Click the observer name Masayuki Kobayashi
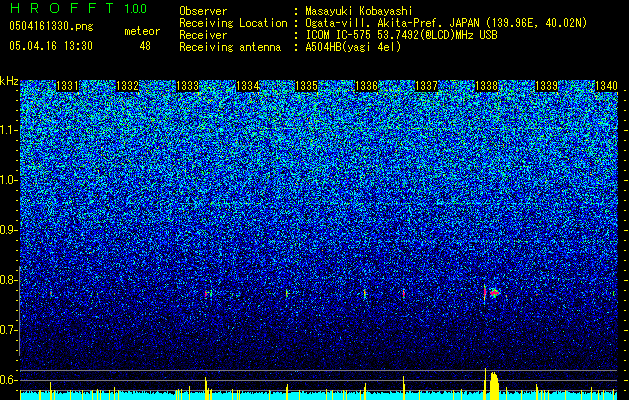 (359, 11)
